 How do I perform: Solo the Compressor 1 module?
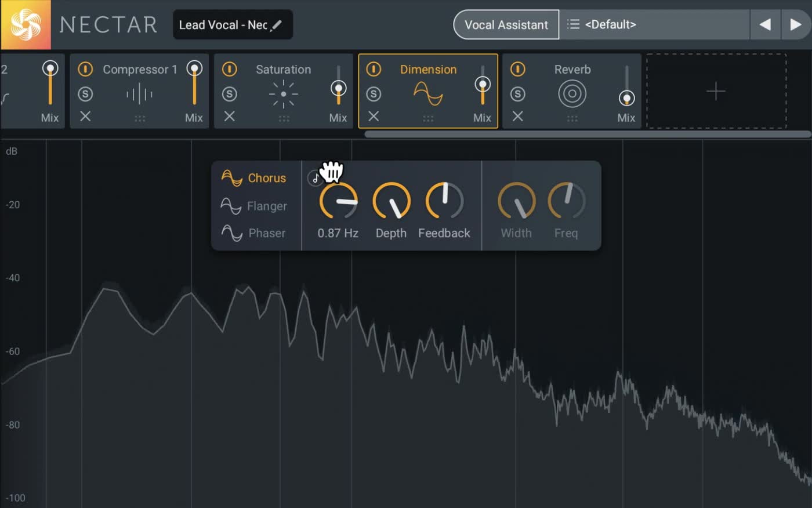tap(85, 94)
